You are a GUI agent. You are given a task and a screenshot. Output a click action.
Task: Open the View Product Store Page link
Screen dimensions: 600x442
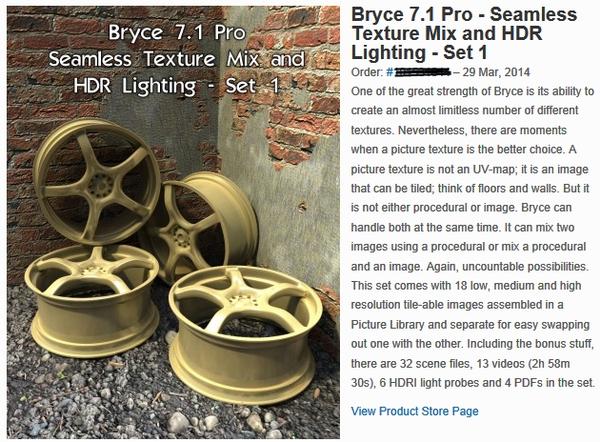tap(414, 411)
